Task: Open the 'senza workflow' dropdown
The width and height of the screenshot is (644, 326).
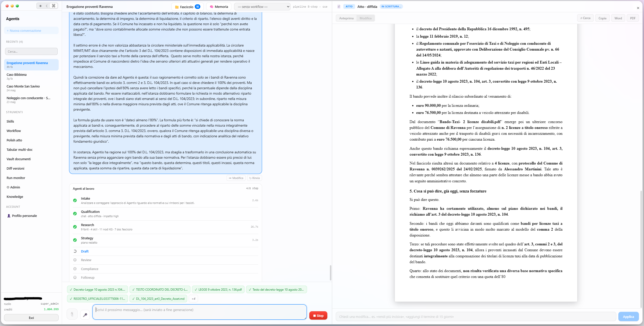Action: [262, 7]
